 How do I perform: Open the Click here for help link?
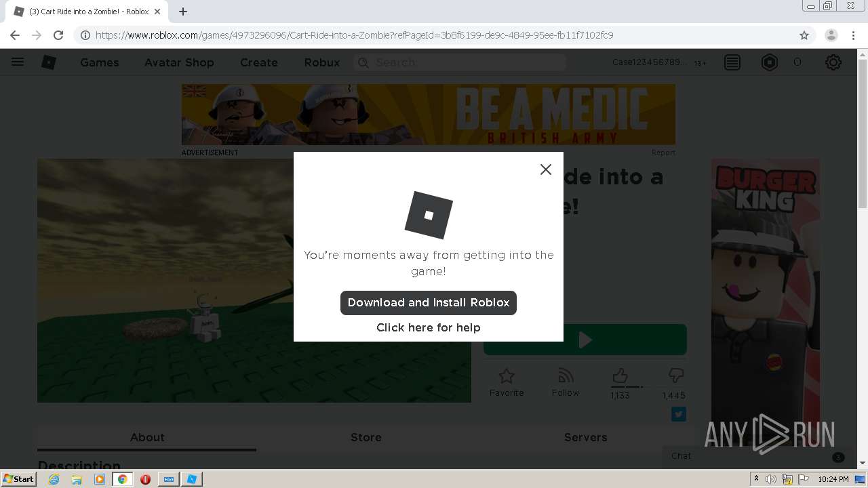pyautogui.click(x=429, y=327)
